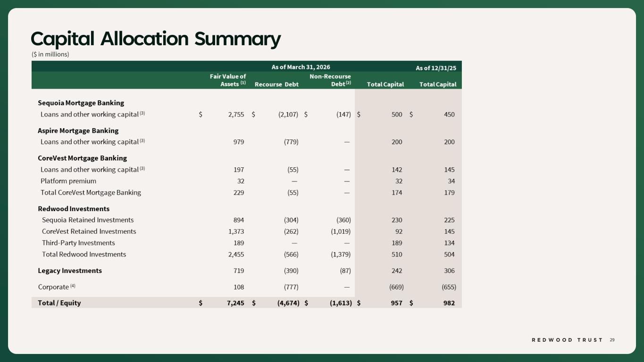Click the "As of March 31, 2026" header
Viewport: 644px width, 362px height.
[x=301, y=67]
